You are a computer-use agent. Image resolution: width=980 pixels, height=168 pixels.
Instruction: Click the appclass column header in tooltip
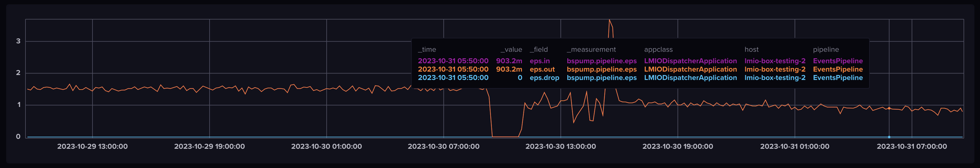pos(658,49)
